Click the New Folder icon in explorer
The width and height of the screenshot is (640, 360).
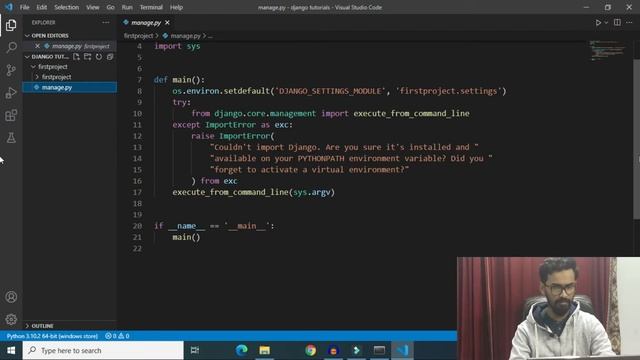(x=87, y=57)
